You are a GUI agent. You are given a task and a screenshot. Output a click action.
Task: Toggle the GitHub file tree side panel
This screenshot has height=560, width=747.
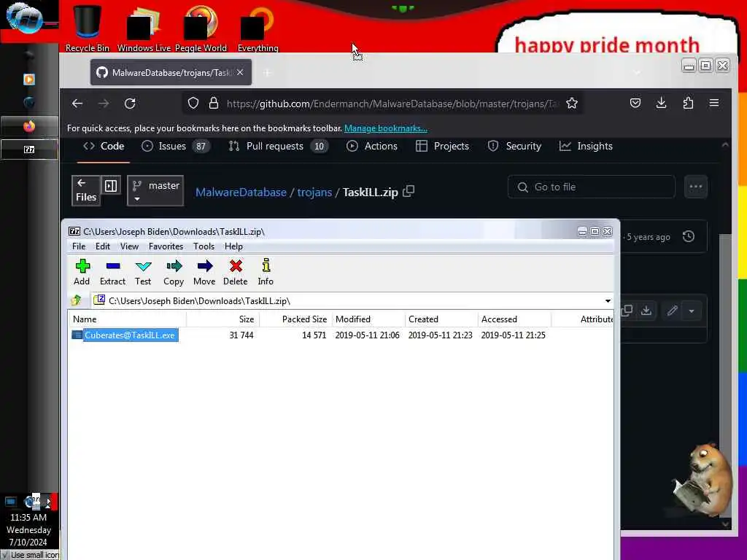111,186
